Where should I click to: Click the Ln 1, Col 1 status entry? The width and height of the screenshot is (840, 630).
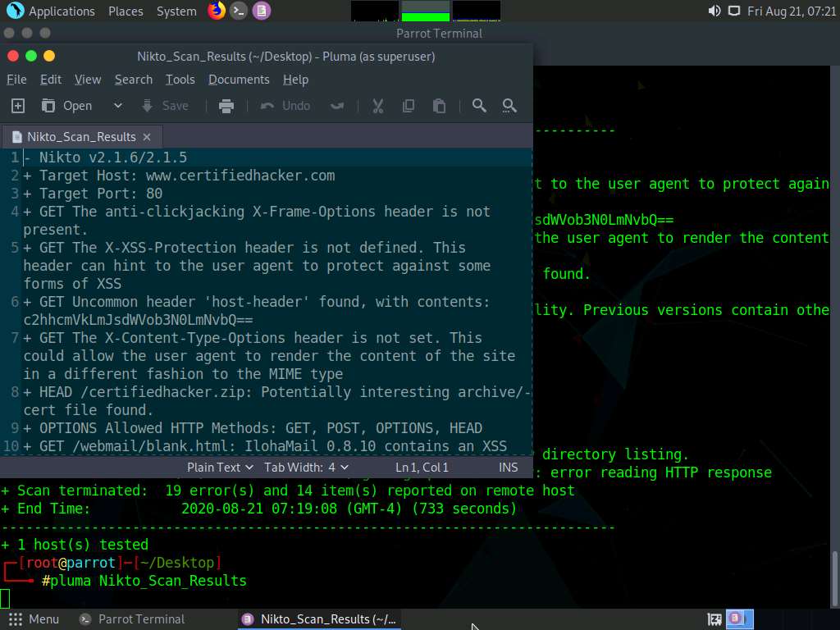(422, 468)
